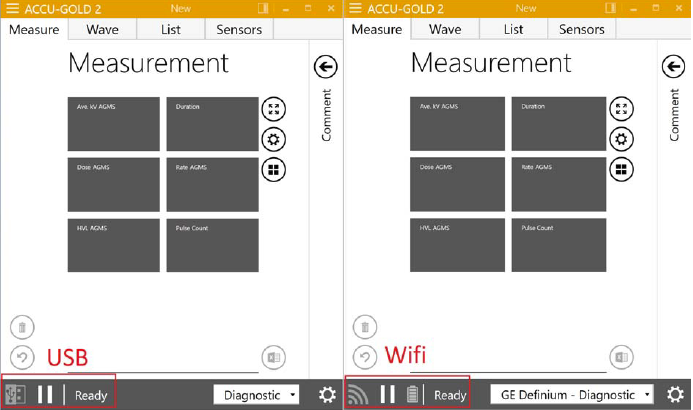Screen dimensions: 693x410
Task: Switch to Wave tab in left window
Action: coord(103,30)
